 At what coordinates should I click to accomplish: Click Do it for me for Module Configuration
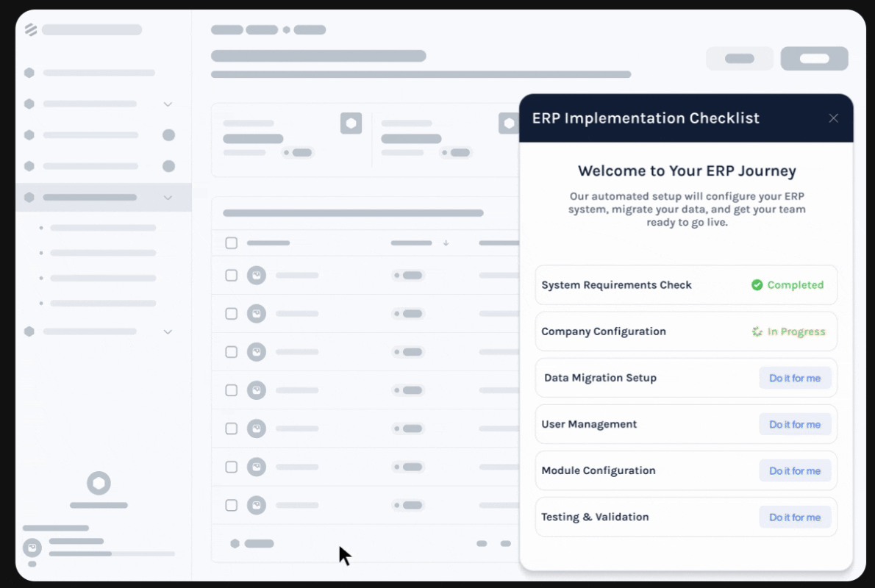[795, 471]
